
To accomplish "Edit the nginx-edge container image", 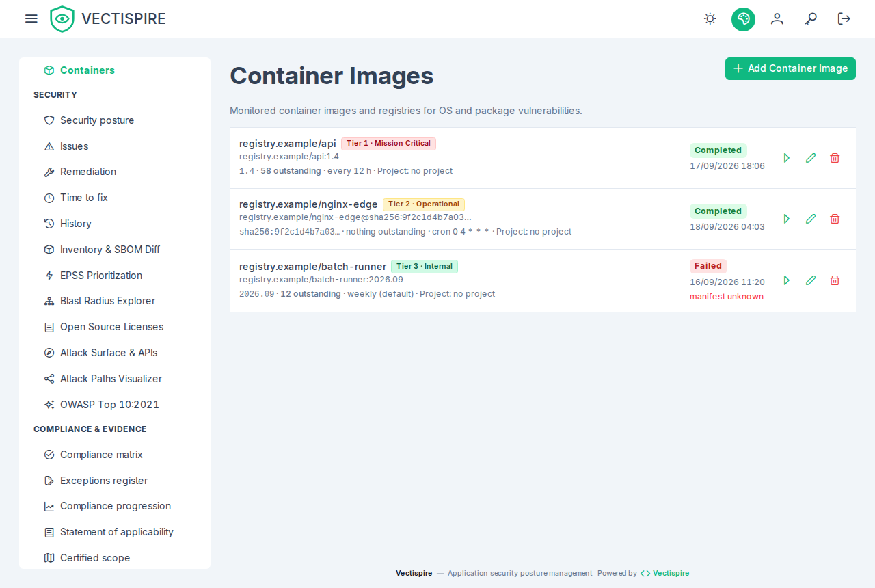I will coord(811,219).
